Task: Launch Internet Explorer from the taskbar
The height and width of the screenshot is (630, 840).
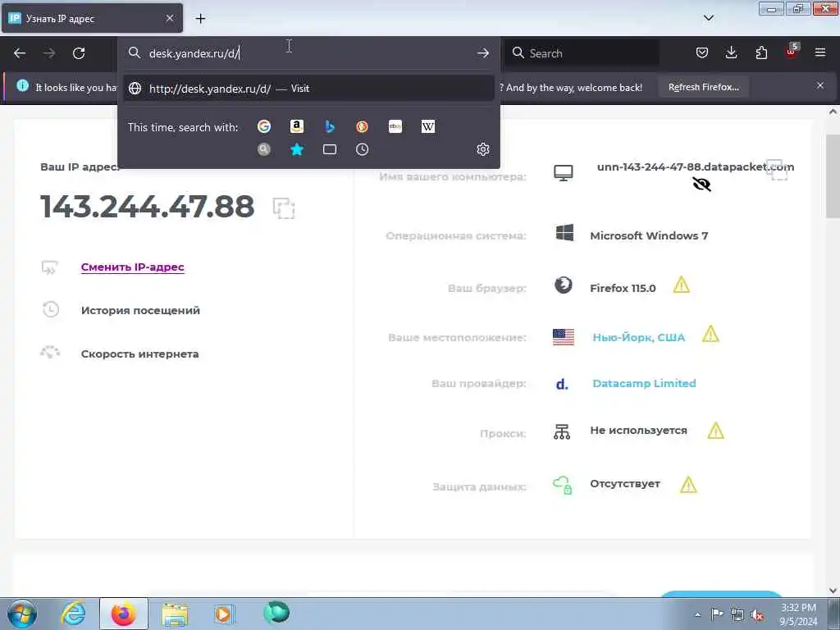Action: coord(72,614)
